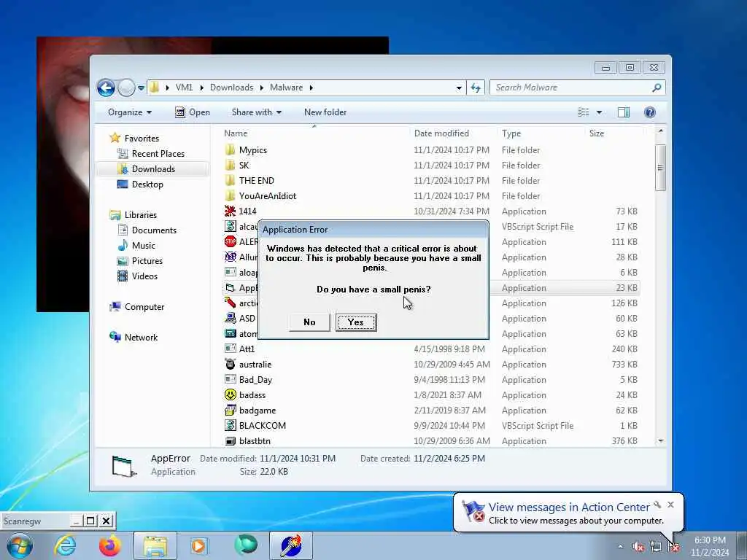Click the file list vertical scrollbar thumb
This screenshot has width=747, height=560.
click(x=660, y=168)
